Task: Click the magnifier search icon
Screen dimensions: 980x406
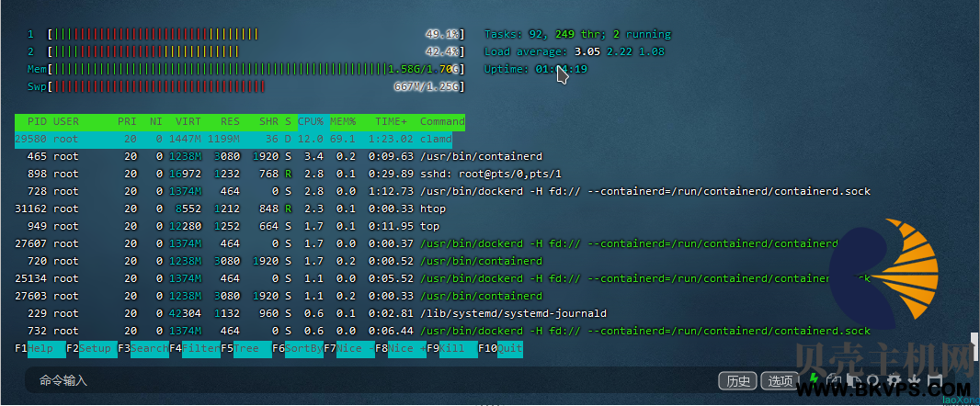Action: pyautogui.click(x=872, y=379)
